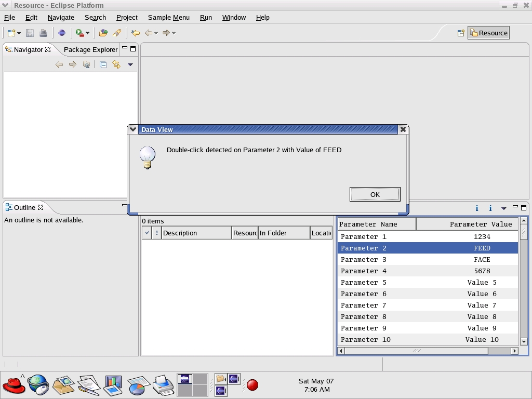Open the New wizard dropdown arrow
532x399 pixels.
[x=19, y=33]
